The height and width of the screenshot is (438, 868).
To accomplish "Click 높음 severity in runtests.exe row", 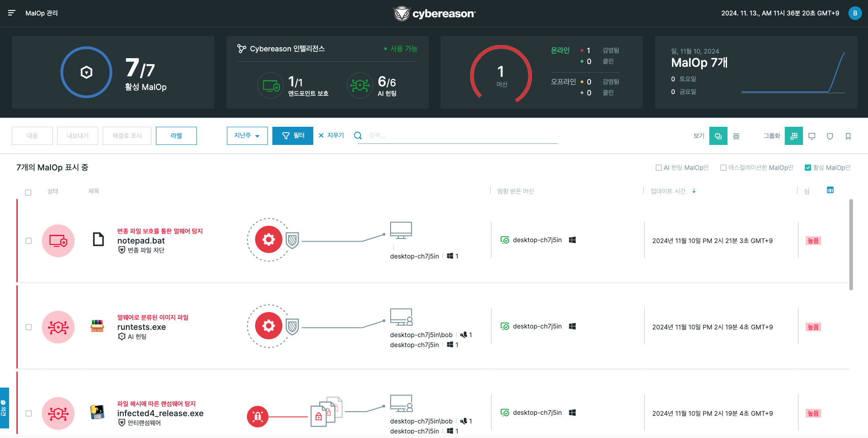I will click(x=813, y=327).
